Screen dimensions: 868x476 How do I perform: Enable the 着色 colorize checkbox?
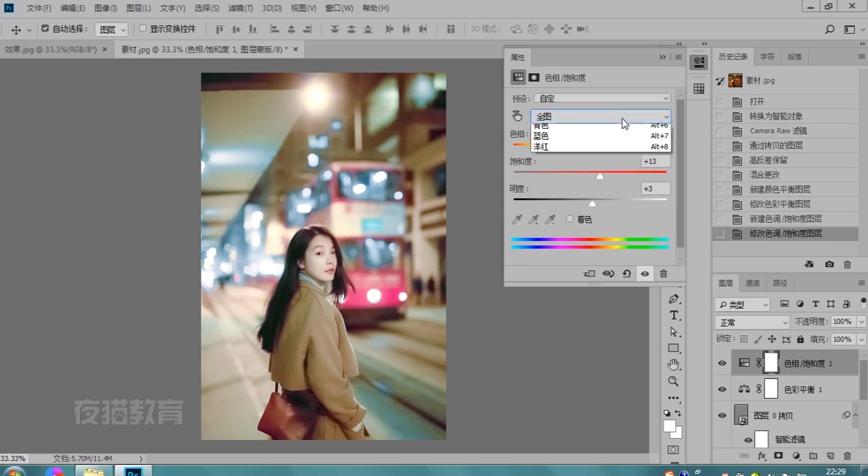click(570, 219)
